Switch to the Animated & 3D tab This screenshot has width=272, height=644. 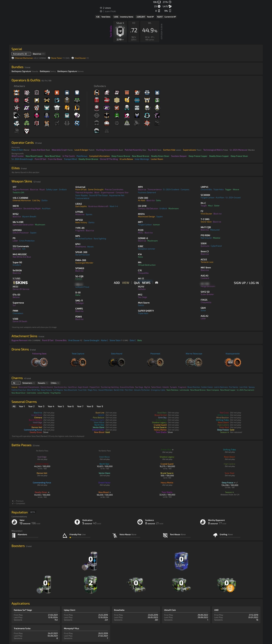coord(21,54)
